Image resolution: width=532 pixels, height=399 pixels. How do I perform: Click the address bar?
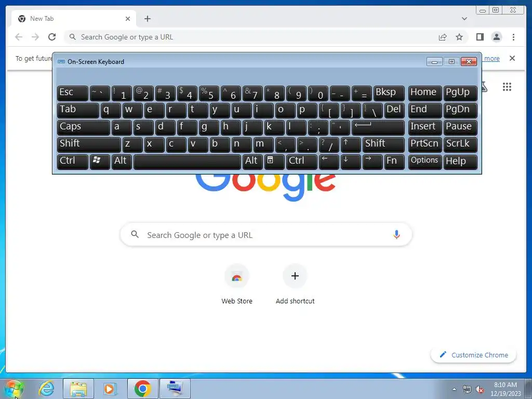(251, 37)
